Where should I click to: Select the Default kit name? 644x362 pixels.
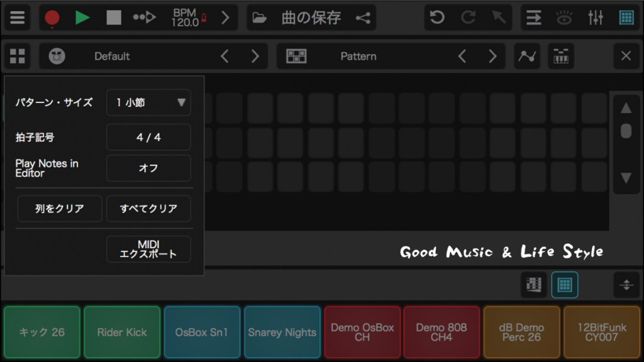[112, 56]
